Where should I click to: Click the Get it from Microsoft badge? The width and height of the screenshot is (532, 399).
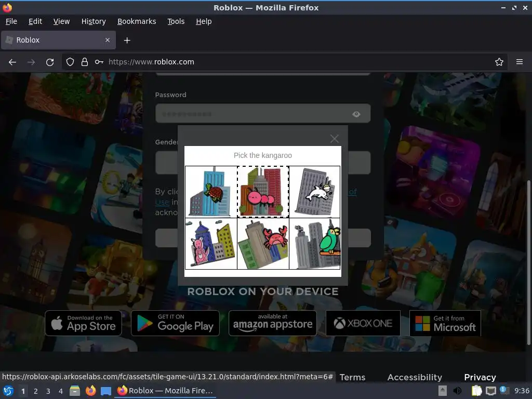[445, 323]
